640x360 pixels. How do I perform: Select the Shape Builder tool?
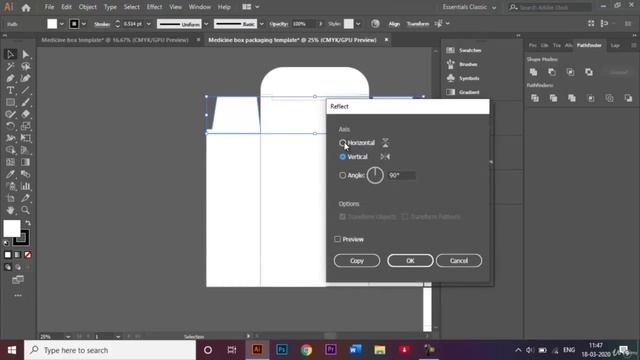11,150
